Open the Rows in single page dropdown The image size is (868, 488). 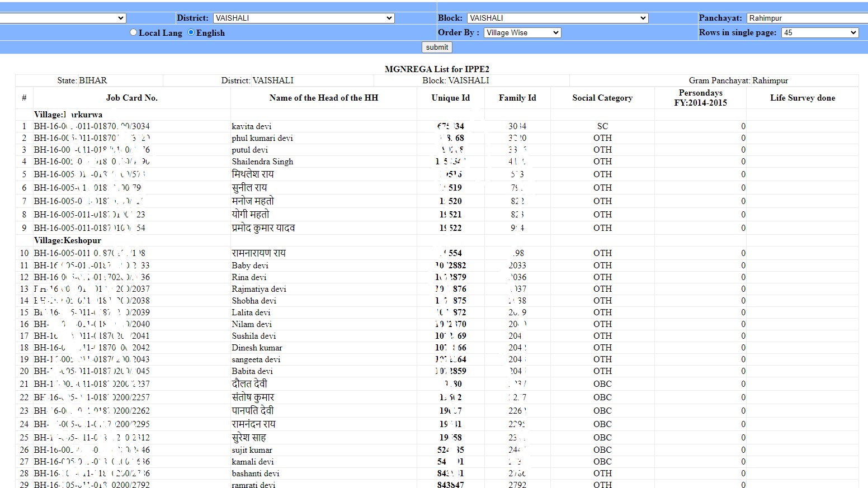click(x=819, y=32)
